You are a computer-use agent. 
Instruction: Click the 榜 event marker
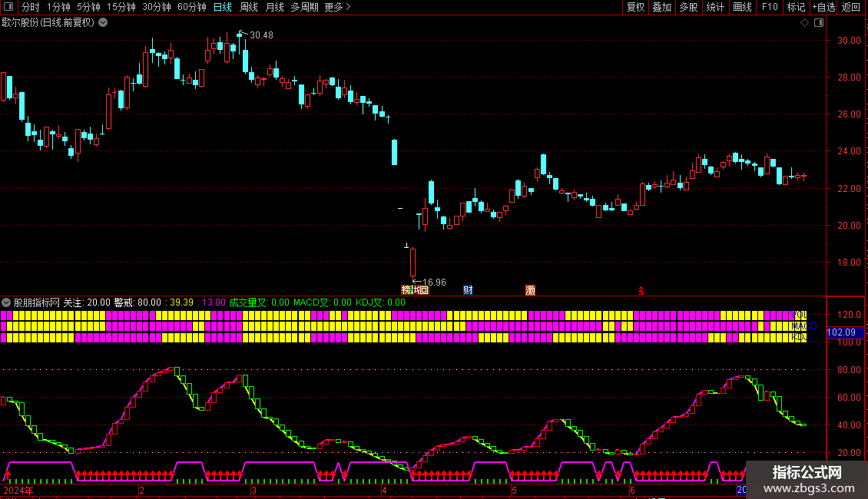(x=406, y=290)
